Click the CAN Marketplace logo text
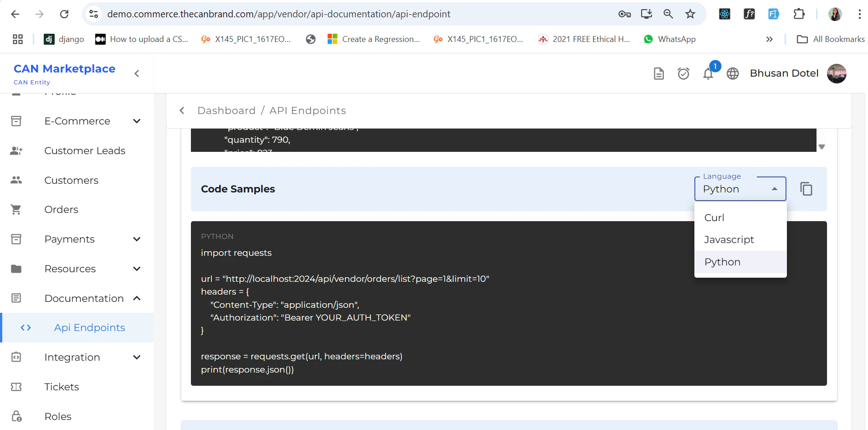 [x=65, y=69]
